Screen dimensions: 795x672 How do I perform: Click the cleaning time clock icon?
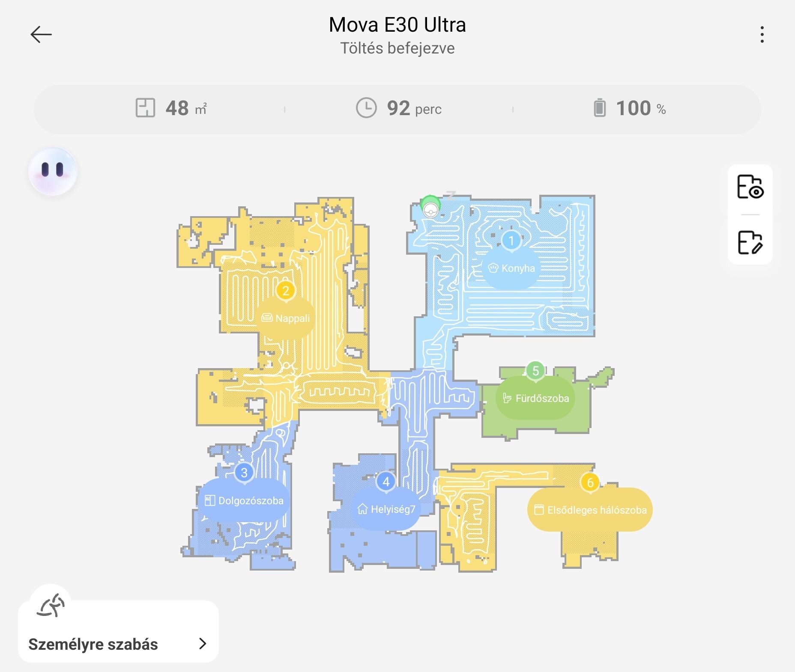tap(366, 108)
